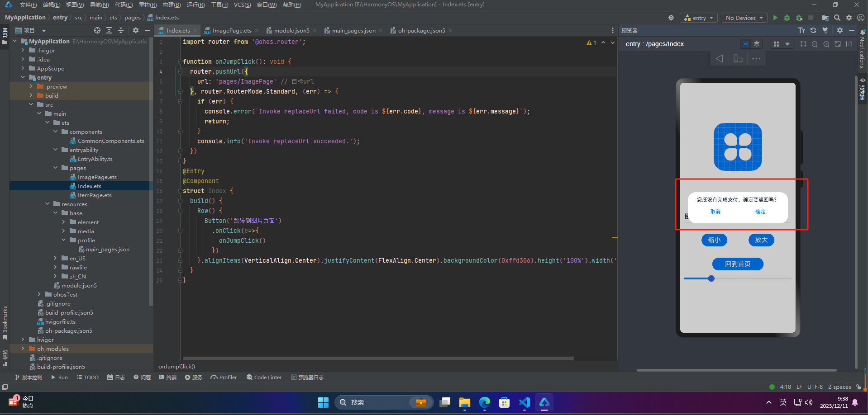Expand the oh_modules folder in tree
The image size is (868, 415).
23,349
